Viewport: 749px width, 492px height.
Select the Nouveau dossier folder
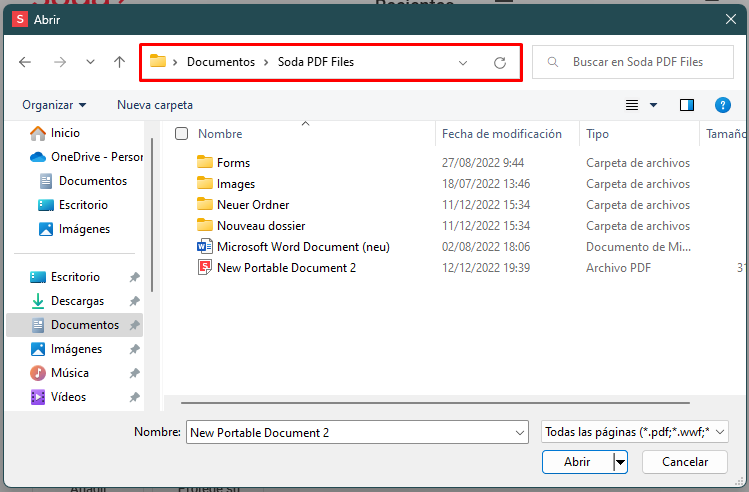[x=261, y=226]
